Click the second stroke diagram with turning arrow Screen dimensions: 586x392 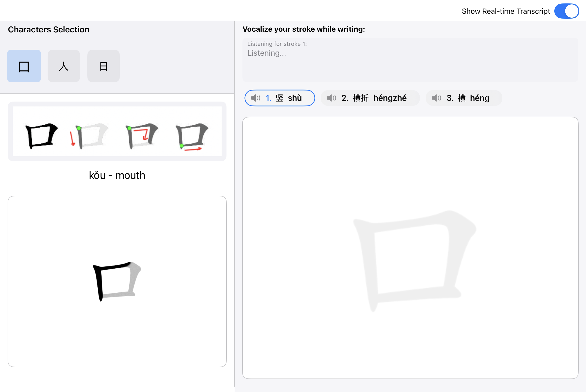pyautogui.click(x=142, y=136)
